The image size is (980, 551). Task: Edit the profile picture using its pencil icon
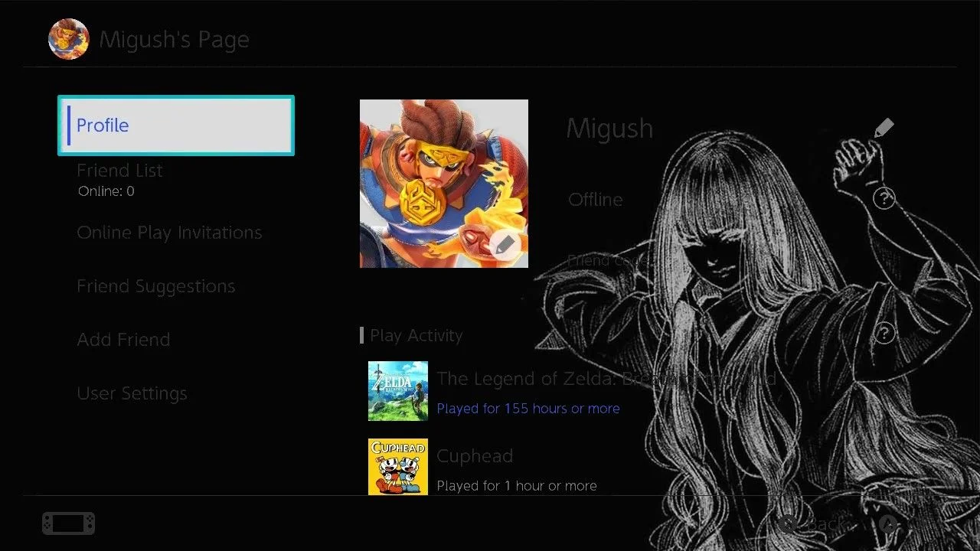(x=504, y=245)
